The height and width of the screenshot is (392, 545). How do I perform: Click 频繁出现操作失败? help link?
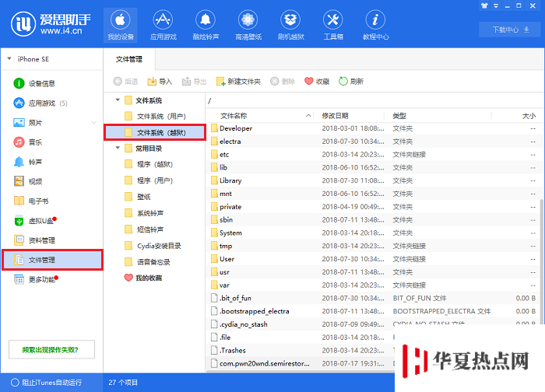[51, 350]
